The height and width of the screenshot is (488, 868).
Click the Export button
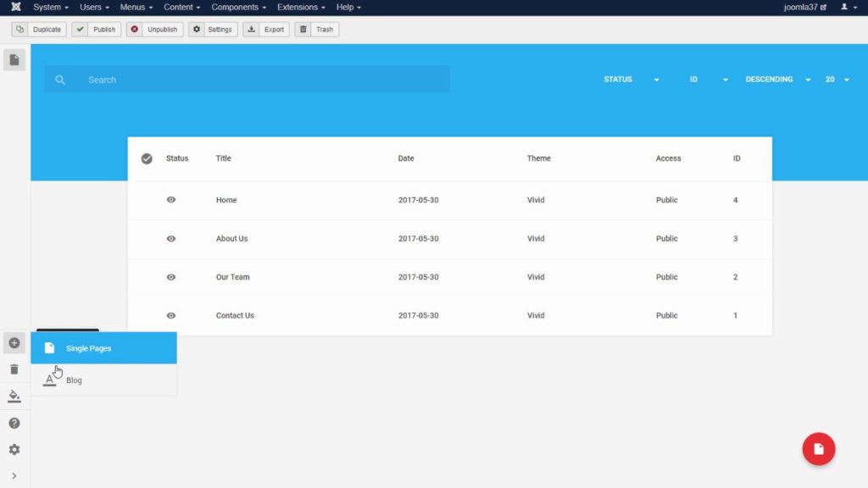tap(265, 30)
